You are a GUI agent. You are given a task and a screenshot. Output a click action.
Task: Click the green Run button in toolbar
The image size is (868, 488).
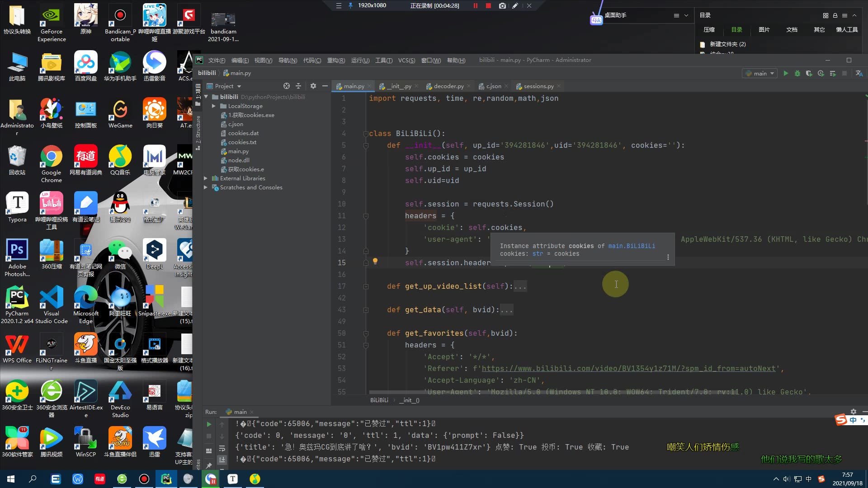[786, 73]
